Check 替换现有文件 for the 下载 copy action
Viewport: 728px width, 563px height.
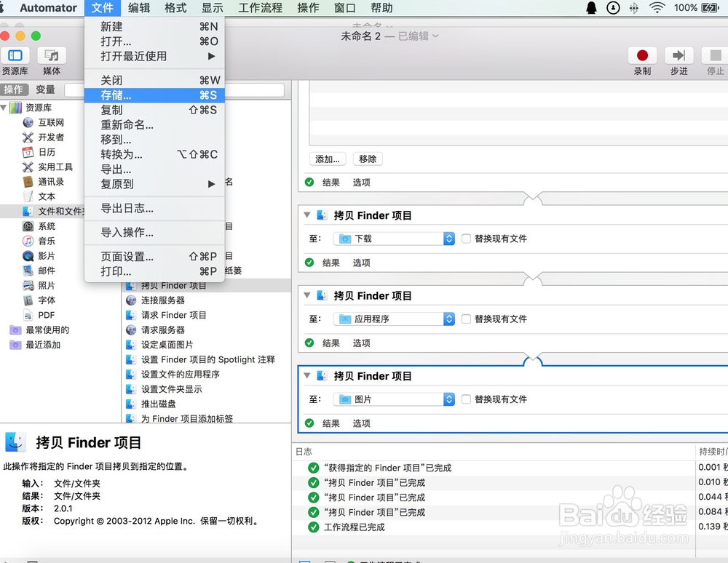[x=466, y=239]
